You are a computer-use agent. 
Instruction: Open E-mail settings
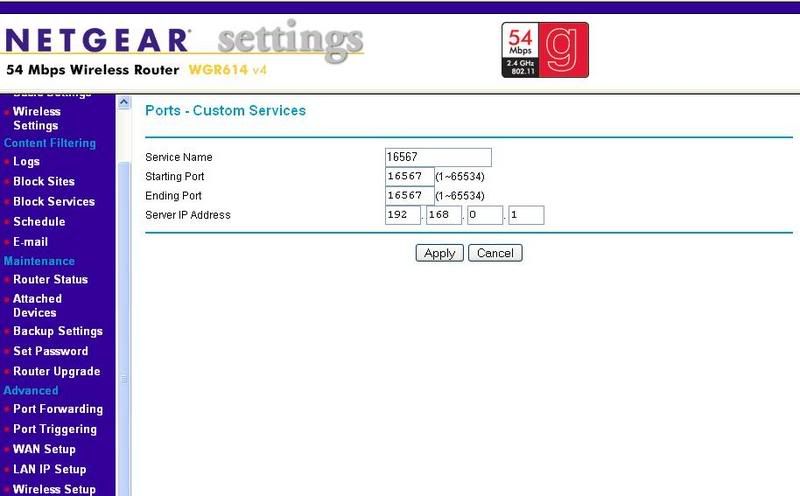30,242
